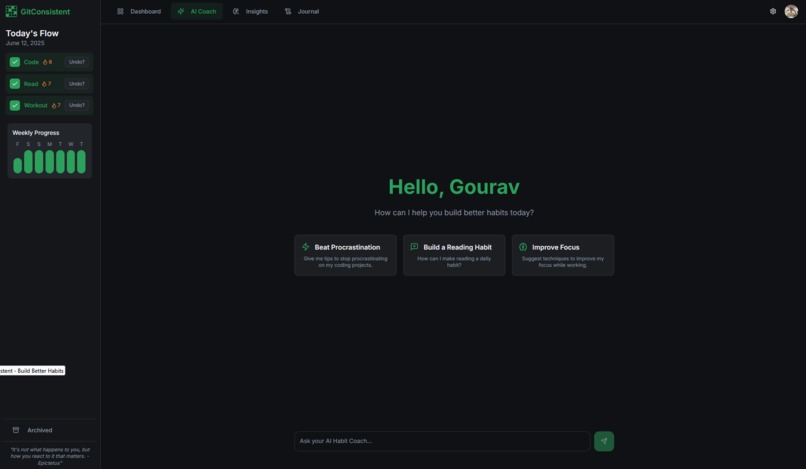The image size is (806, 469).
Task: Click the GitConsistent brand name
Action: (45, 11)
